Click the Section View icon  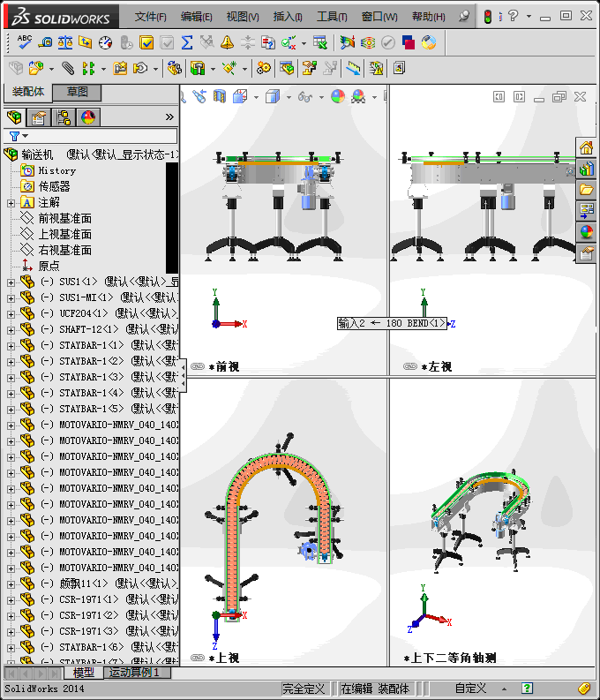[220, 96]
